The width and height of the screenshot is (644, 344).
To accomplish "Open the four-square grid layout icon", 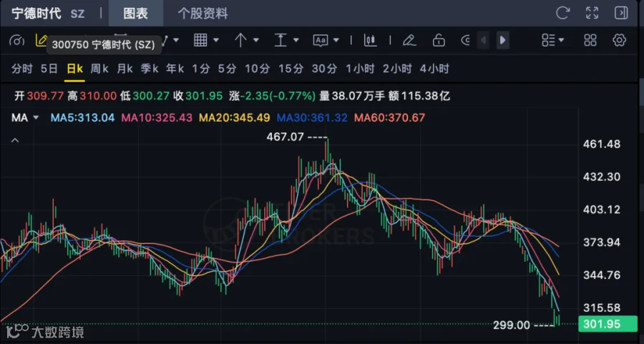I will tap(590, 40).
